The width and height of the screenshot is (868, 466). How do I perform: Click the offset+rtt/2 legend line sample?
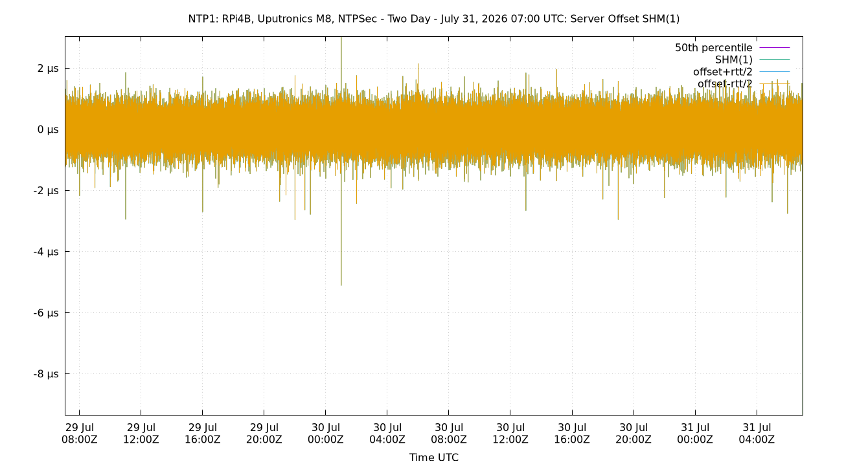(x=774, y=72)
